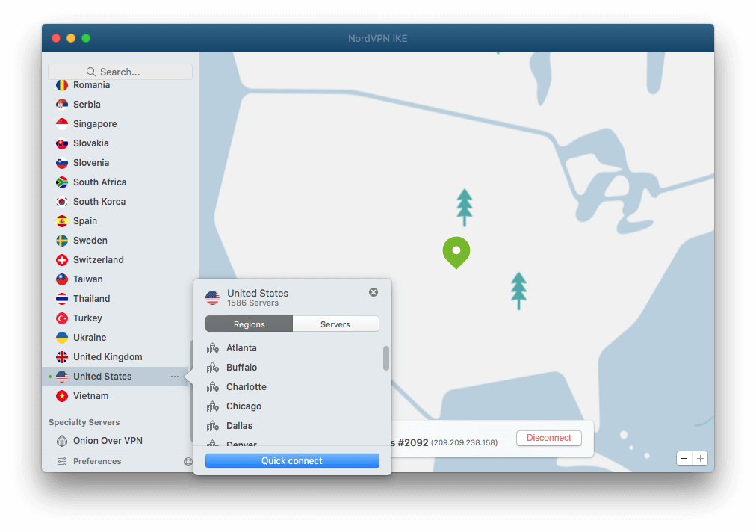
Task: Click the Taiwan flag icon
Action: pyautogui.click(x=62, y=279)
